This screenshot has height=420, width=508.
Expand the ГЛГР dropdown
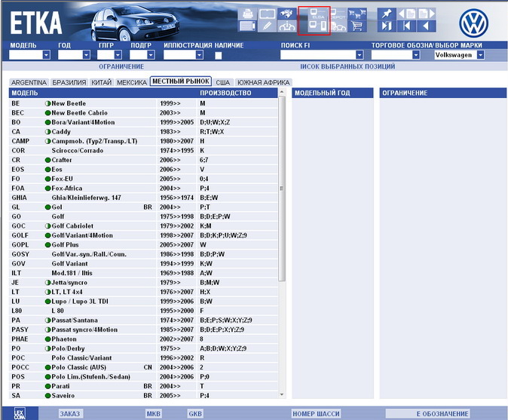(x=118, y=55)
